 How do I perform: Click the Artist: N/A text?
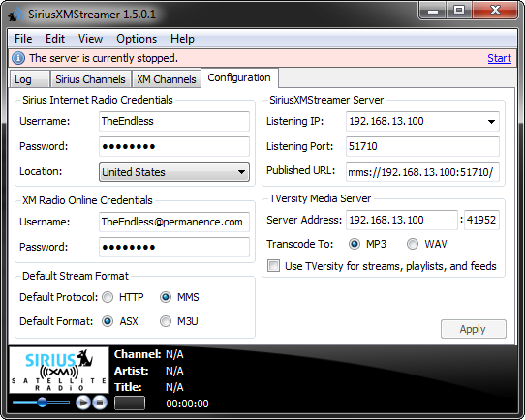pos(148,371)
